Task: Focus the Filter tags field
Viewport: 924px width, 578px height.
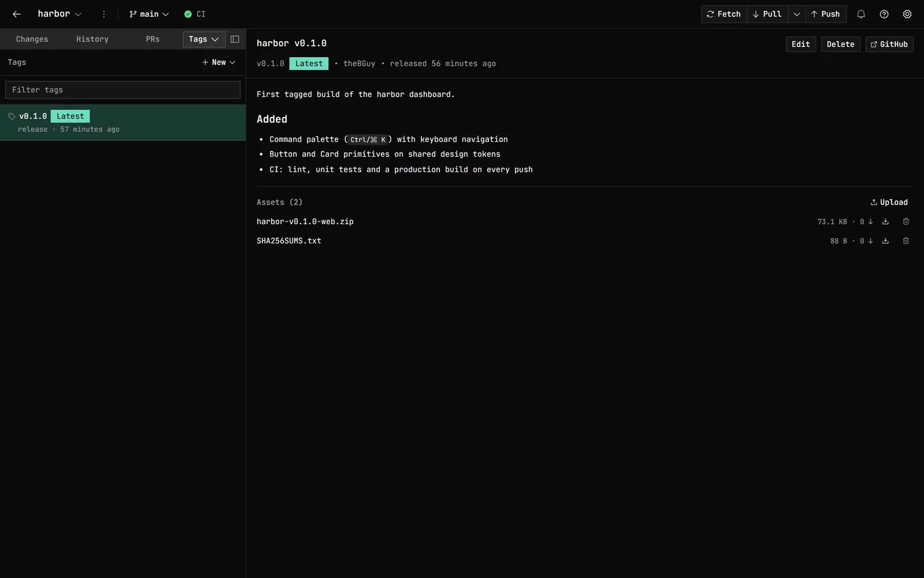Action: pyautogui.click(x=123, y=90)
